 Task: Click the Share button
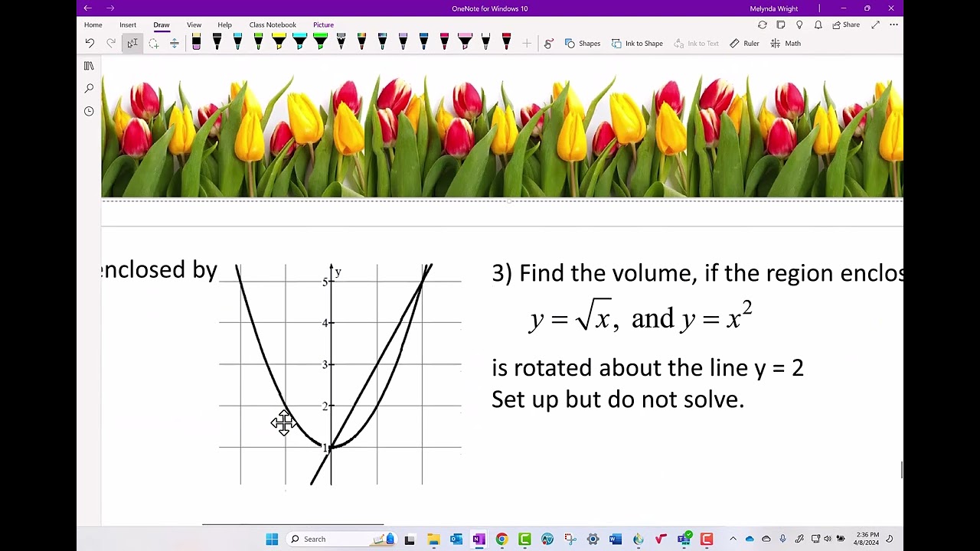(846, 24)
